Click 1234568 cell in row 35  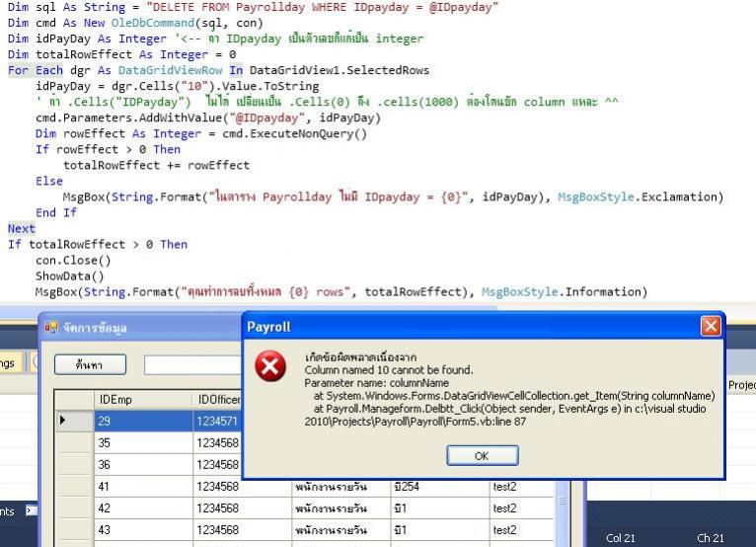tap(217, 442)
